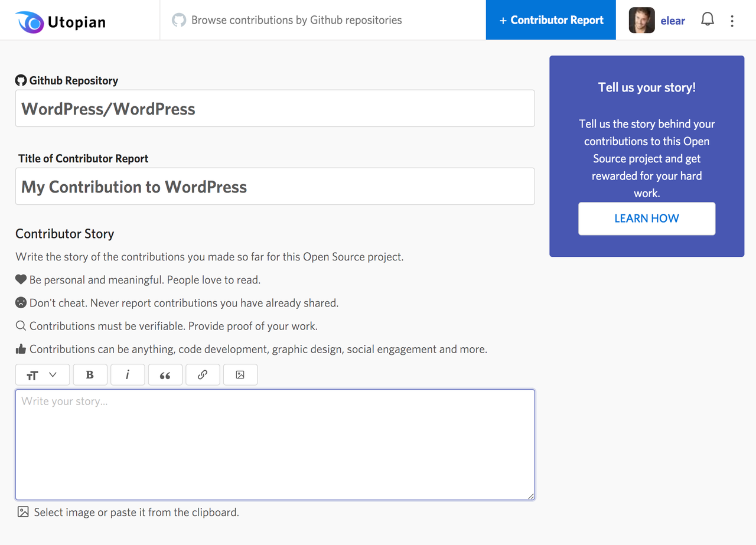Screen dimensions: 756x545
Task: Open the three-dot more options menu
Action: coord(732,21)
